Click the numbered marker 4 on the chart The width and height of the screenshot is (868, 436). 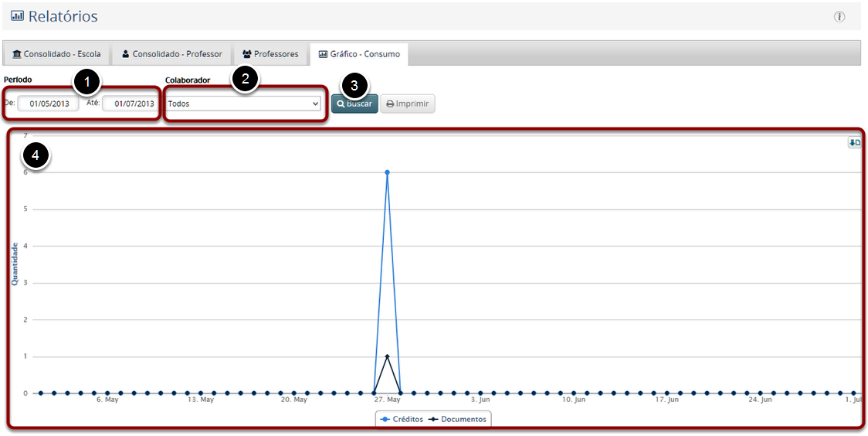point(36,155)
